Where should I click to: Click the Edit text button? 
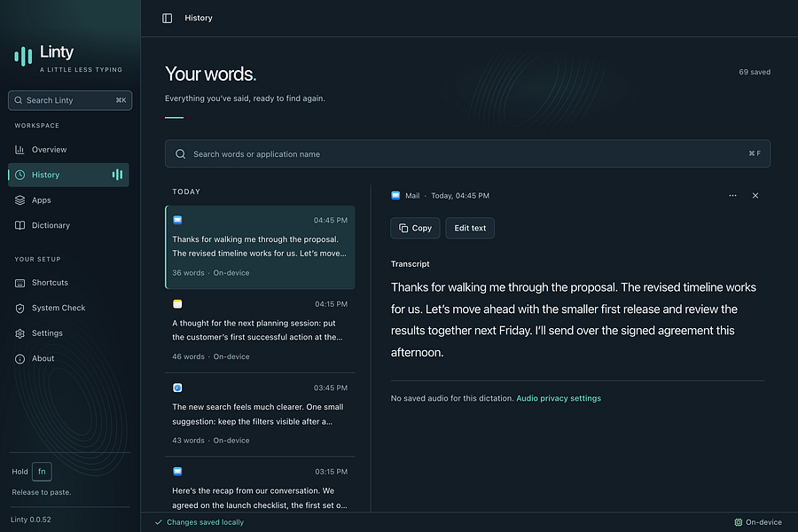pyautogui.click(x=470, y=228)
